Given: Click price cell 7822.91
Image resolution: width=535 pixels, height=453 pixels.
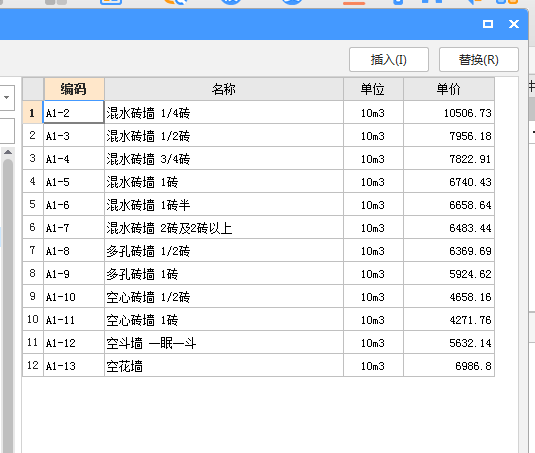Looking at the screenshot, I should [x=449, y=158].
